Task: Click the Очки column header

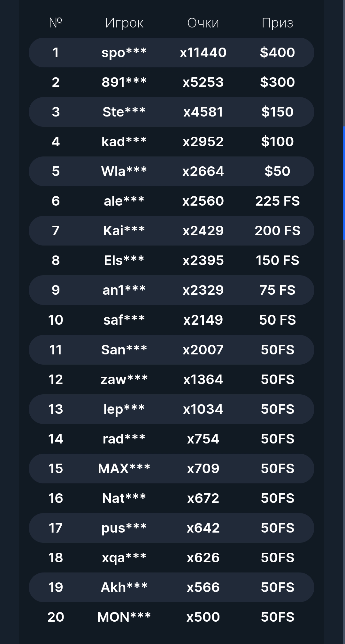Action: tap(203, 23)
